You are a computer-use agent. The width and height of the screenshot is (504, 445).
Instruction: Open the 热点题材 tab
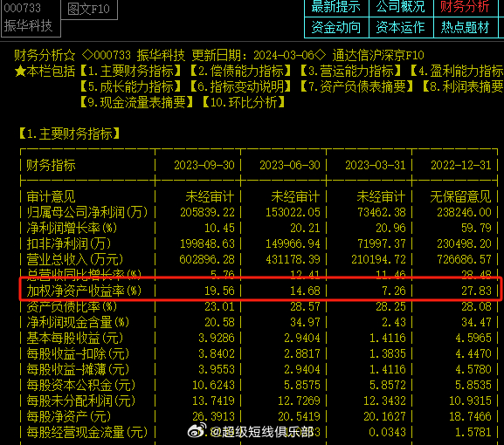point(465,27)
